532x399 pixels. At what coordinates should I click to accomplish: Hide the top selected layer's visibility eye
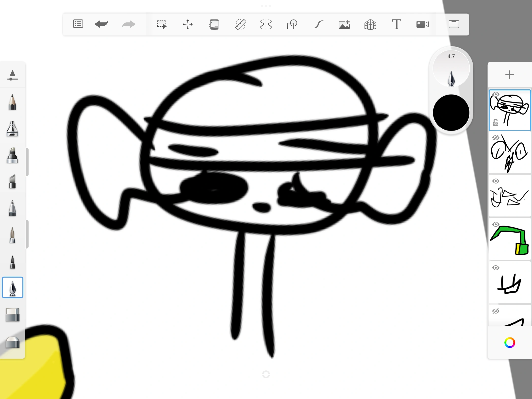pyautogui.click(x=496, y=95)
